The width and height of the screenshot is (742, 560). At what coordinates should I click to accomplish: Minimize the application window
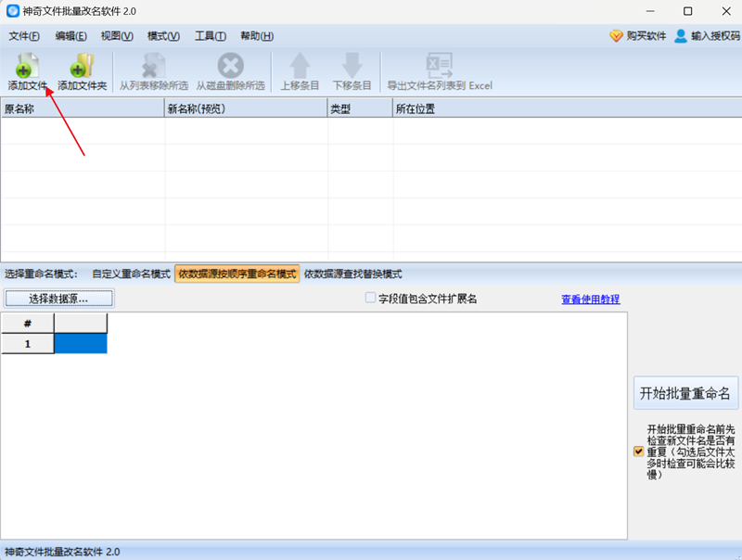651,11
